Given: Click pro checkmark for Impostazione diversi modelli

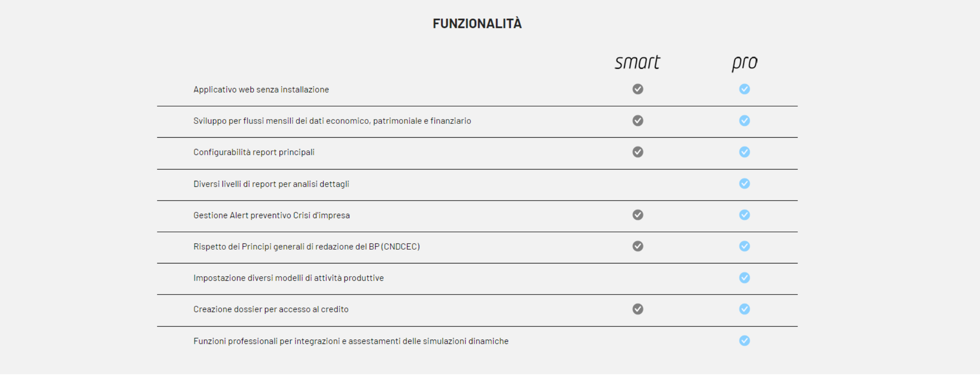Looking at the screenshot, I should 744,278.
